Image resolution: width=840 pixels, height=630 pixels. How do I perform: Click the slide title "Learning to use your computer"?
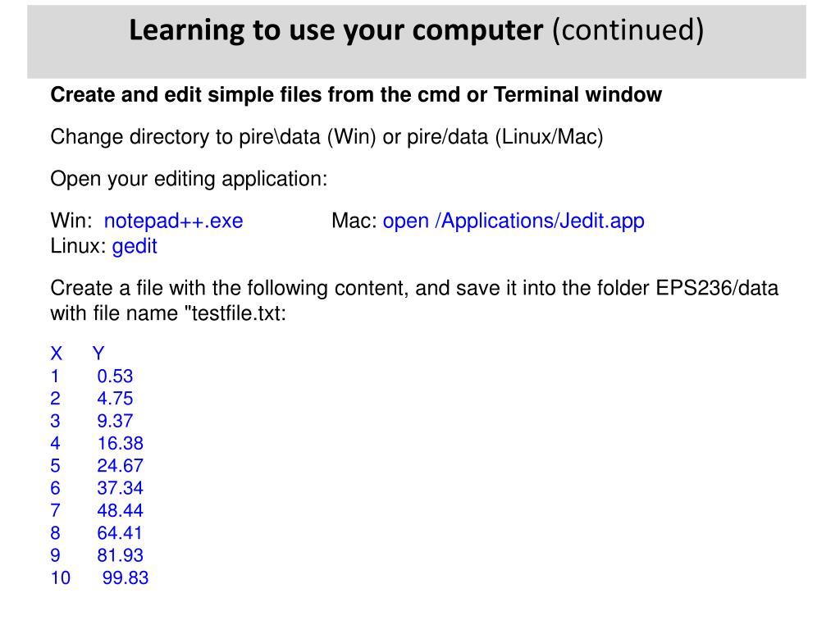(x=336, y=30)
